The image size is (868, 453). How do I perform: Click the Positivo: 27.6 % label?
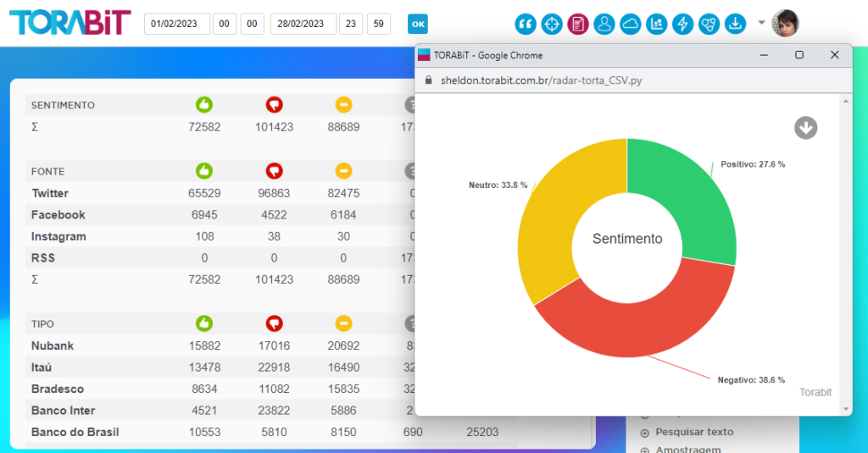coord(753,164)
